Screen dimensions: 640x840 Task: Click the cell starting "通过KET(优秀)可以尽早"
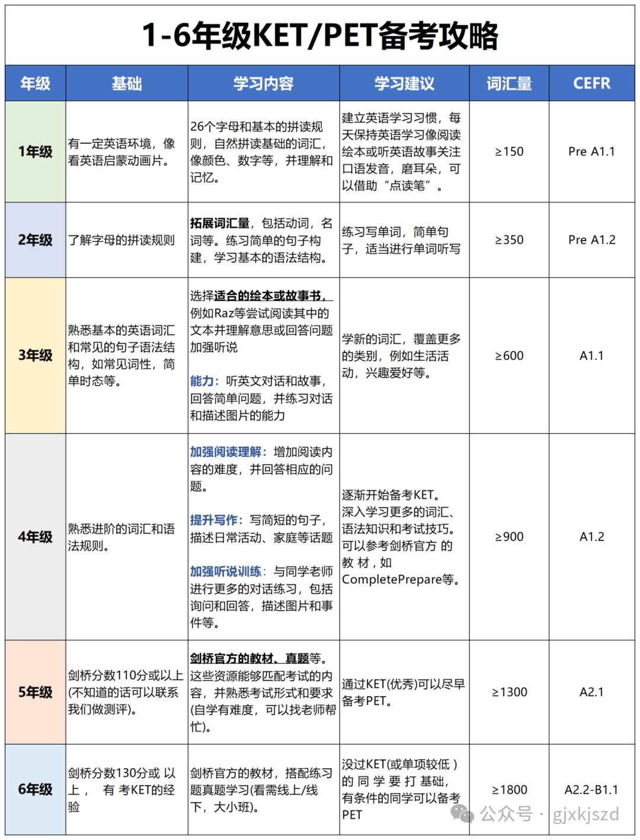tap(405, 692)
